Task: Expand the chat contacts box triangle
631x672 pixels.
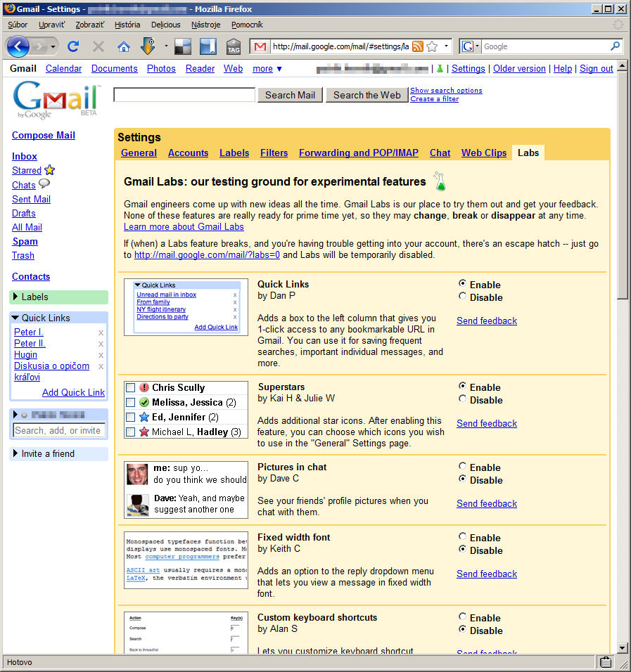Action: pyautogui.click(x=15, y=415)
